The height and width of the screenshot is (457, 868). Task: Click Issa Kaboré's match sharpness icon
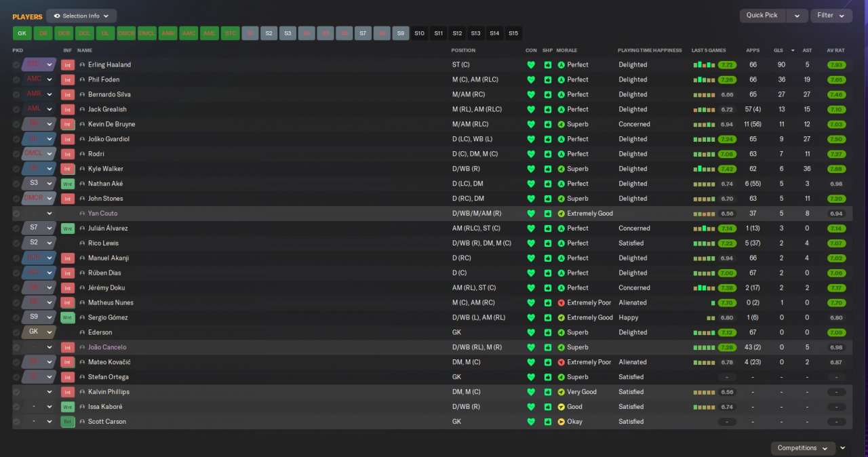[x=548, y=407]
